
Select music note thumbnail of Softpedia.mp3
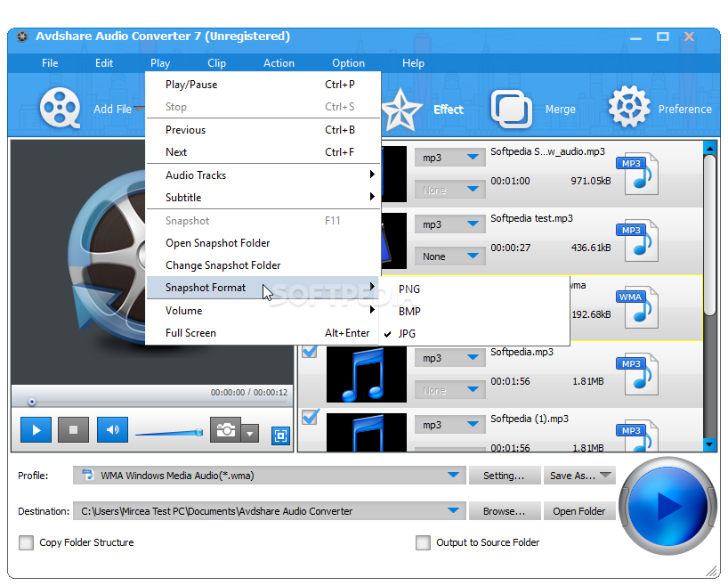pyautogui.click(x=367, y=374)
